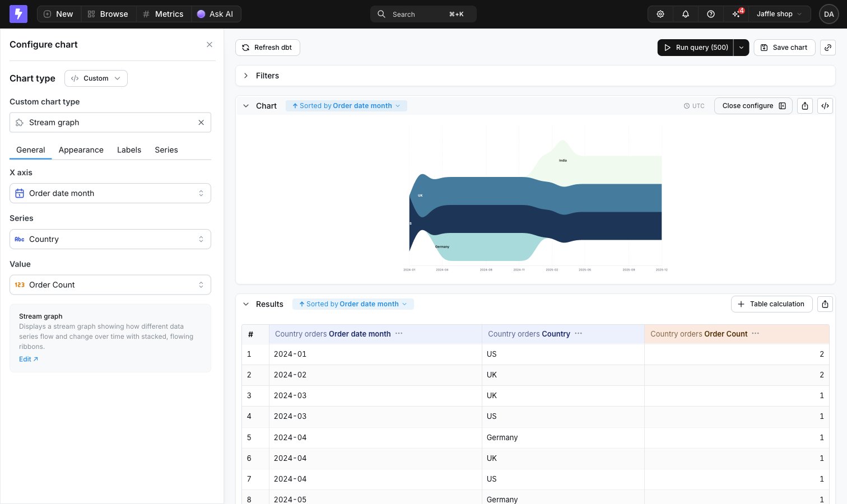Click the Abc icon in the Series field
Screen dimensions: 847x504
click(x=20, y=239)
